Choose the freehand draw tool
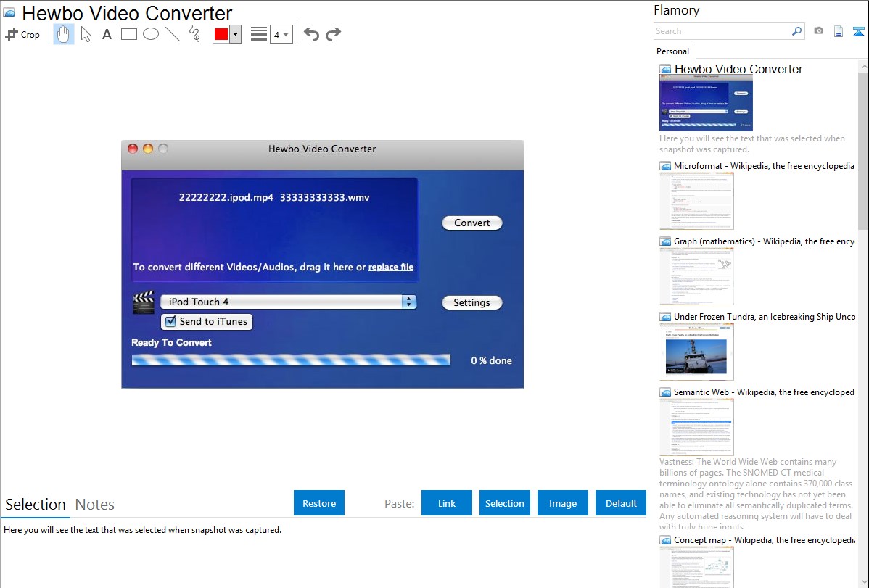Screen dimensions: 869x588 pos(194,34)
